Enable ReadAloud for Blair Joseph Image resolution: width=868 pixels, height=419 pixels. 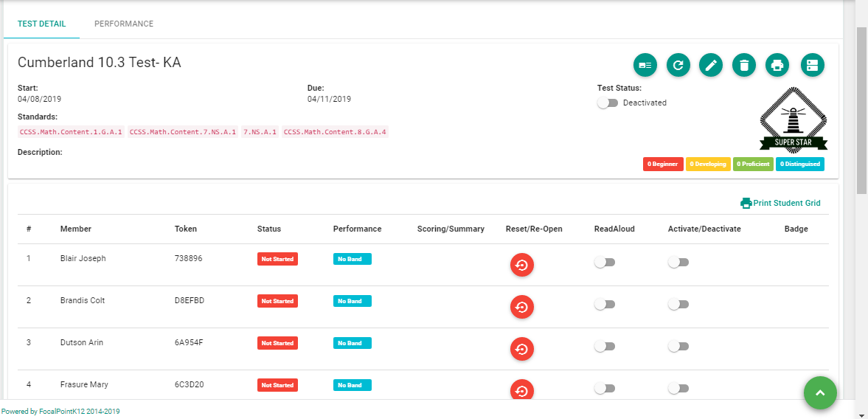point(605,263)
